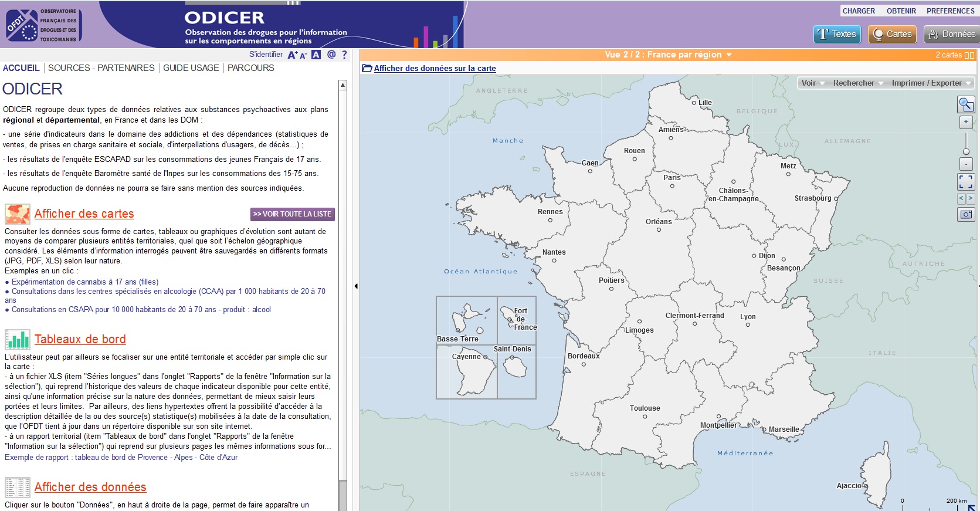Screen dimensions: 980x511
Task: Select the Cayenne inset map
Action: 466,372
